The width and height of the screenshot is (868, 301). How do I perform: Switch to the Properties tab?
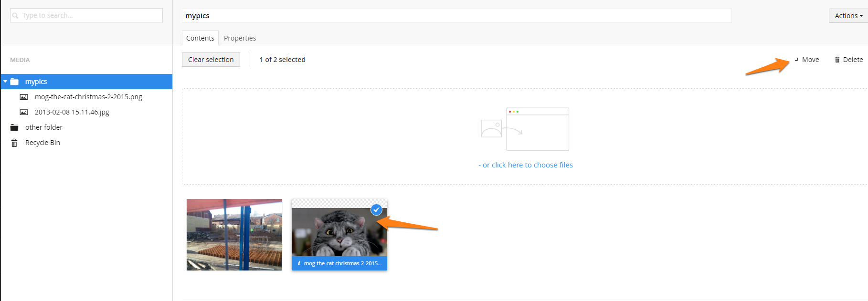click(x=240, y=38)
